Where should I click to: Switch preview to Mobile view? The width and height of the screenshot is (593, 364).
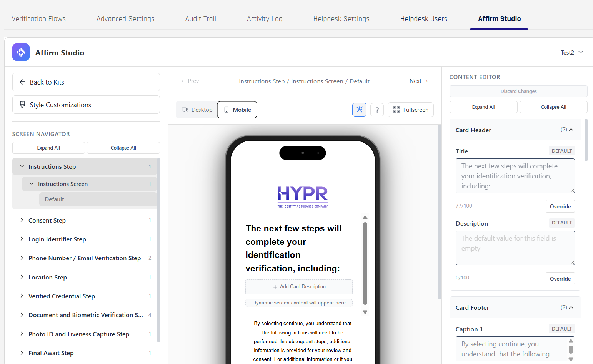[237, 110]
